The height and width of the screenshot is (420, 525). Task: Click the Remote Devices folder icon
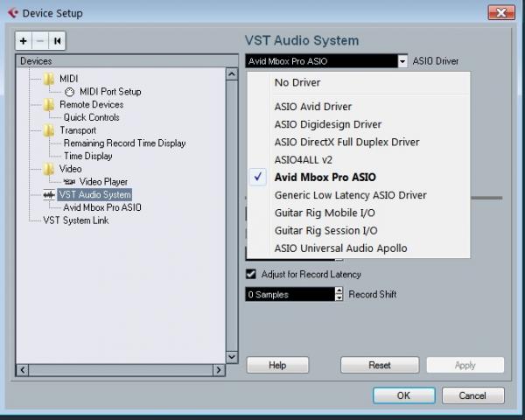pos(49,105)
